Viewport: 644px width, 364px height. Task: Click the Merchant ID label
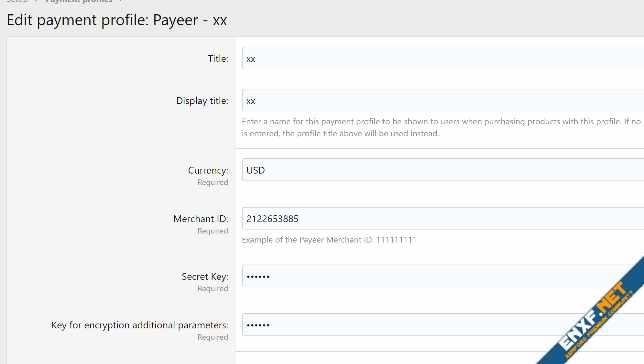(x=201, y=219)
